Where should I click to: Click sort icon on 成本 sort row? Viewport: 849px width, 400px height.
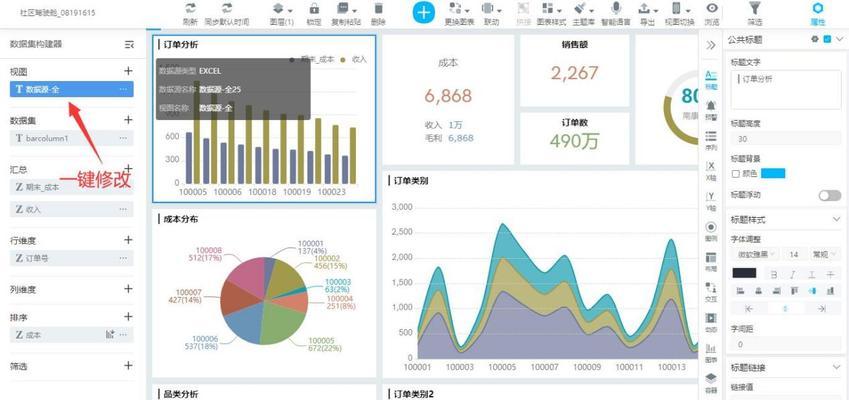tap(110, 335)
